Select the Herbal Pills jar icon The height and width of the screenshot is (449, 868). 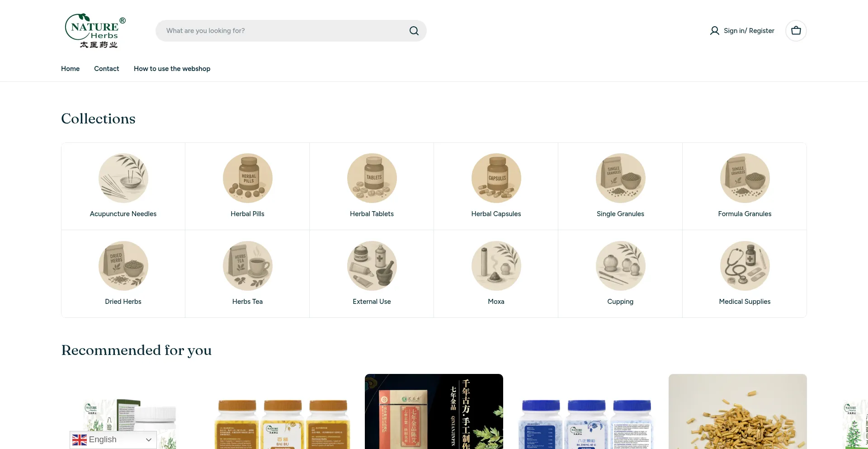click(x=247, y=178)
